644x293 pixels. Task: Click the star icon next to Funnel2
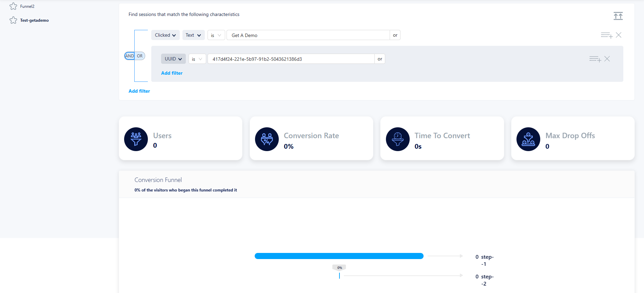[x=13, y=6]
